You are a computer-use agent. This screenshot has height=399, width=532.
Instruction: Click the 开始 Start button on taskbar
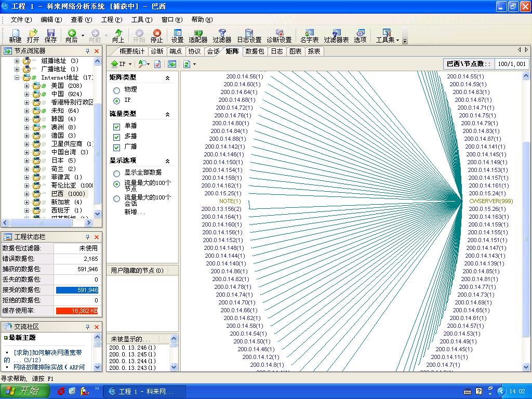click(x=24, y=391)
